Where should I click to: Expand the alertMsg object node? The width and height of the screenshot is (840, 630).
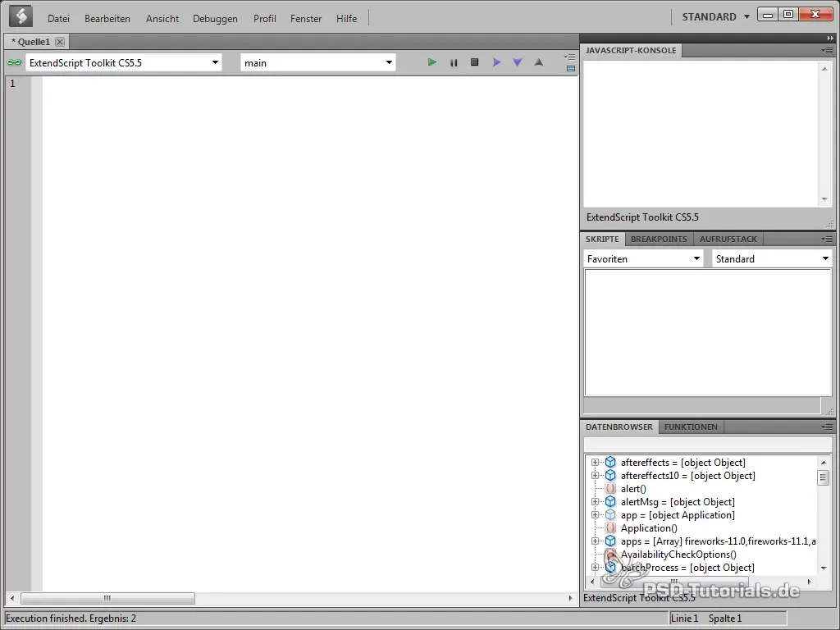(x=595, y=502)
